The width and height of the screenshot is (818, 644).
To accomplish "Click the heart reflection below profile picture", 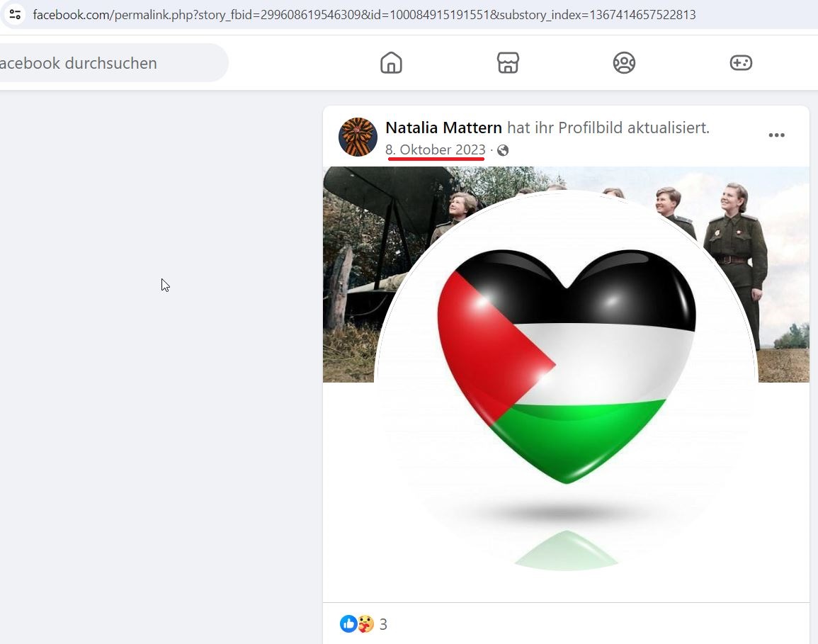I will pos(566,550).
